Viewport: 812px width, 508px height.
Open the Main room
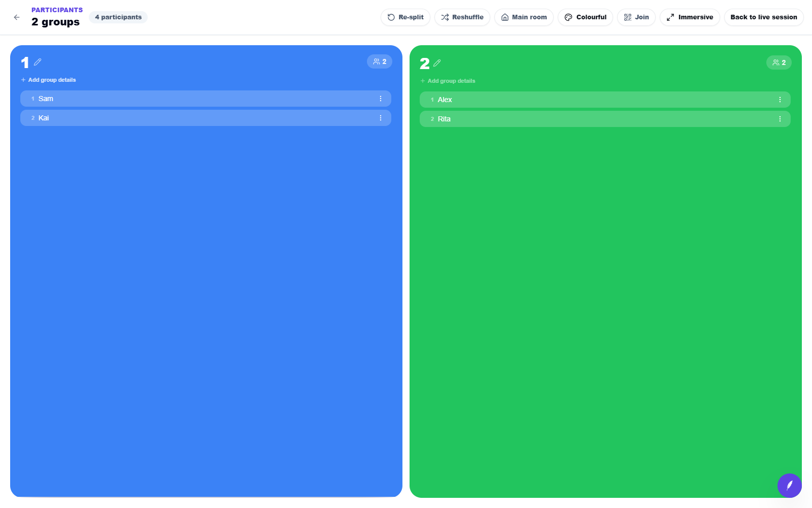click(x=524, y=17)
